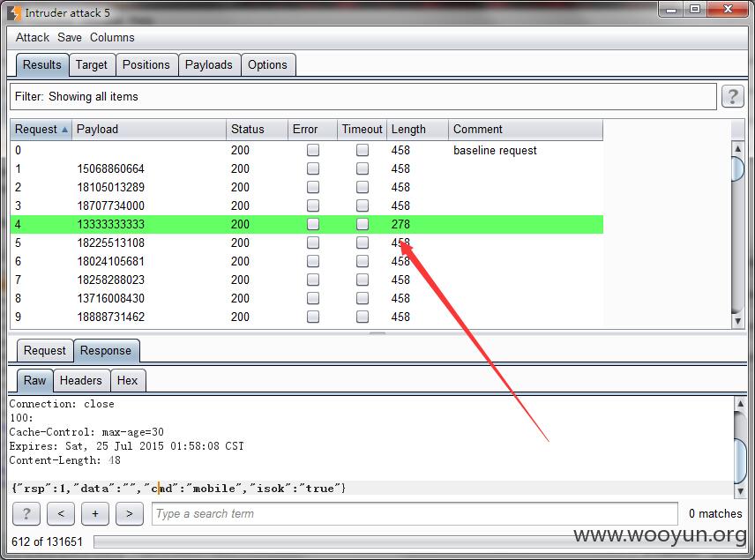The width and height of the screenshot is (755, 560).
Task: Toggle Error checkbox for payload 15068860664
Action: (x=313, y=168)
